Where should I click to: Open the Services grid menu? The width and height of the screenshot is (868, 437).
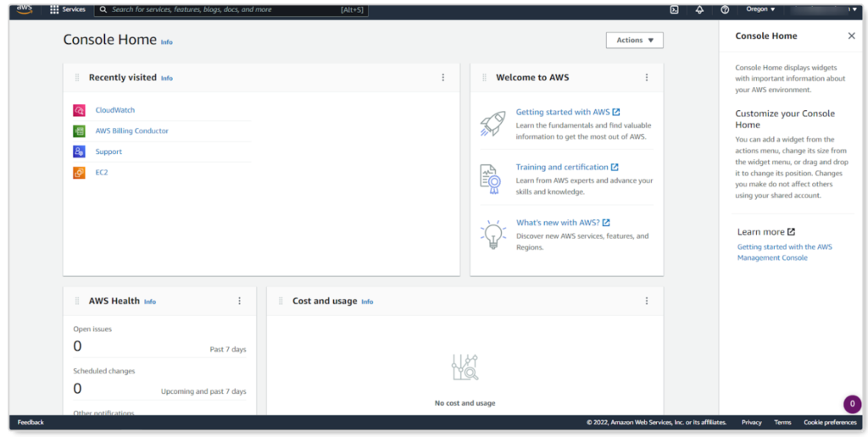[x=54, y=9]
